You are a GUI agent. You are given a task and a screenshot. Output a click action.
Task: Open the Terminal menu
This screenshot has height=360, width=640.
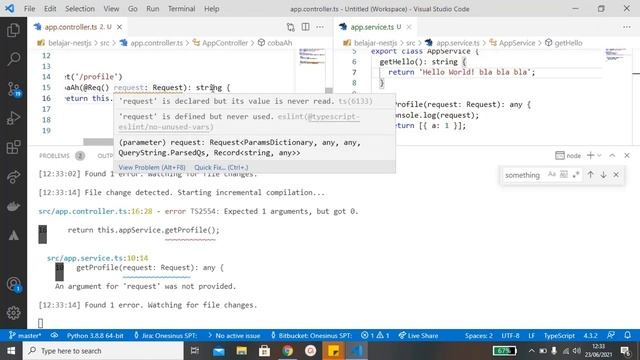[x=181, y=9]
